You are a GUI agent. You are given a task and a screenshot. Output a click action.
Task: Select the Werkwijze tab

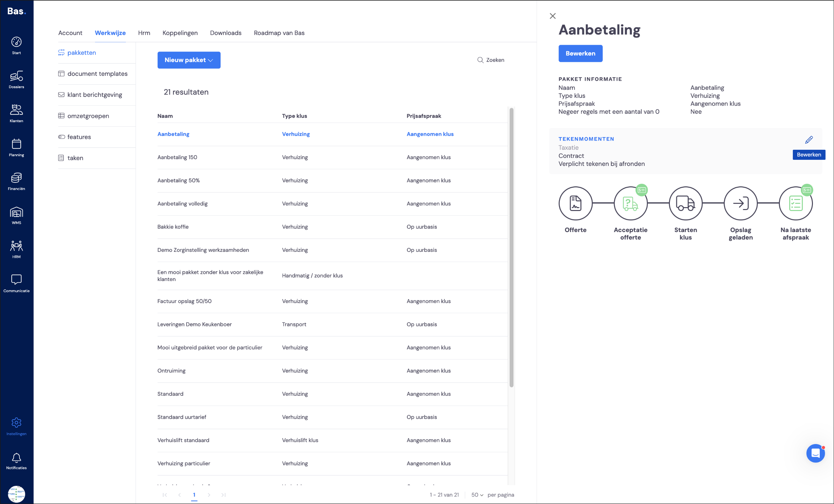click(110, 33)
